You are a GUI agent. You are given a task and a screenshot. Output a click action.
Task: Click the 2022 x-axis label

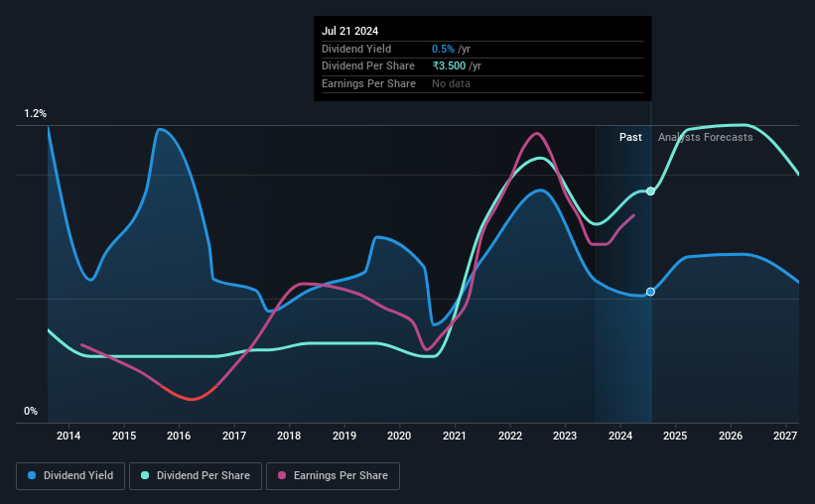[x=510, y=436]
